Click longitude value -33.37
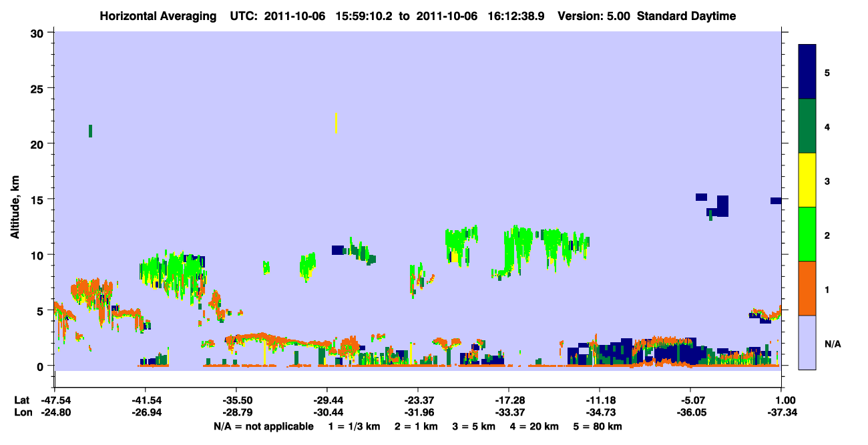 coord(509,413)
